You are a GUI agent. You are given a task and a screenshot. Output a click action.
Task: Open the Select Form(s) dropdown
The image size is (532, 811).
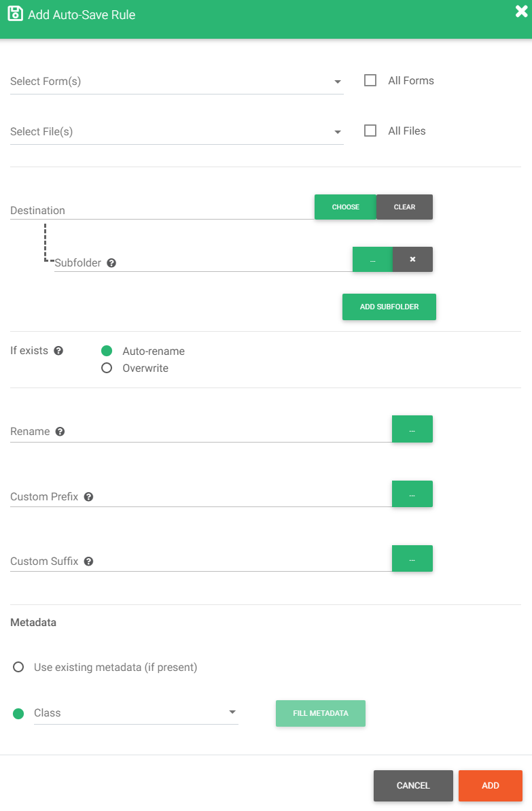[337, 81]
